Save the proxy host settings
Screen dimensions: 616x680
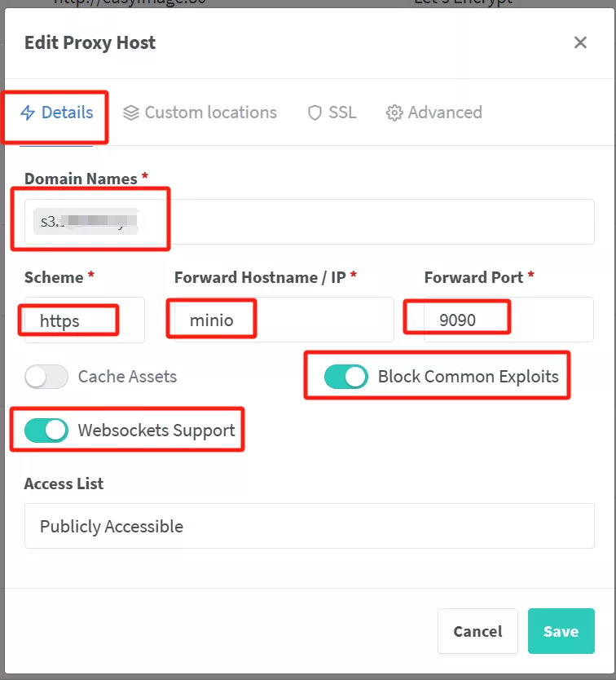[561, 631]
